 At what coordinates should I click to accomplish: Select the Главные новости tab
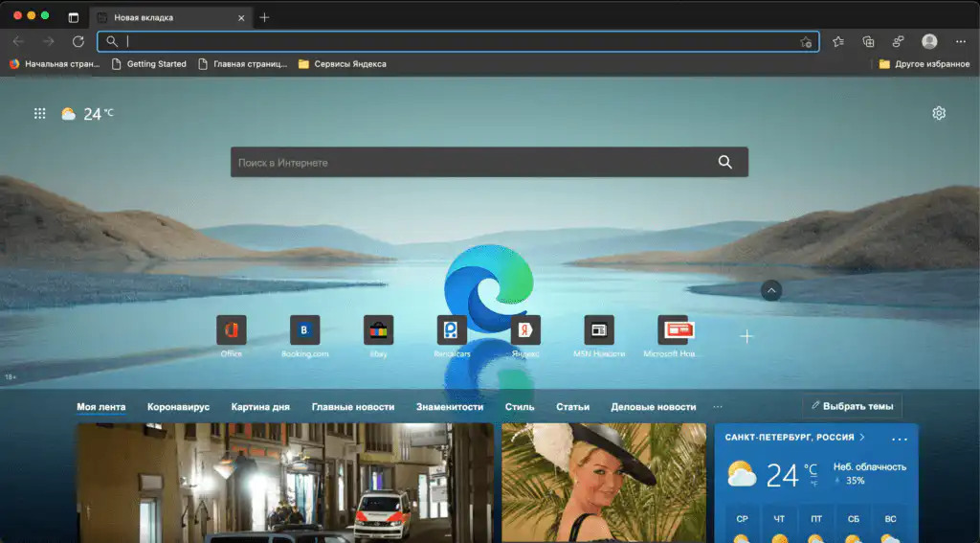pos(353,407)
